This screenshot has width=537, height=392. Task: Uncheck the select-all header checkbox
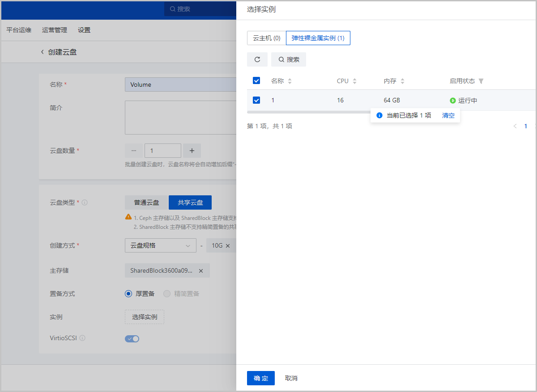click(256, 80)
